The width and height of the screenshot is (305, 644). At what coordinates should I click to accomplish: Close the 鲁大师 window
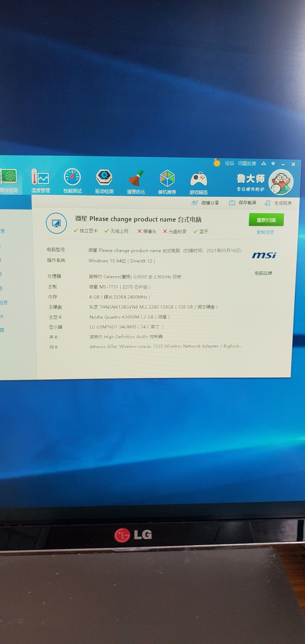[x=293, y=164]
